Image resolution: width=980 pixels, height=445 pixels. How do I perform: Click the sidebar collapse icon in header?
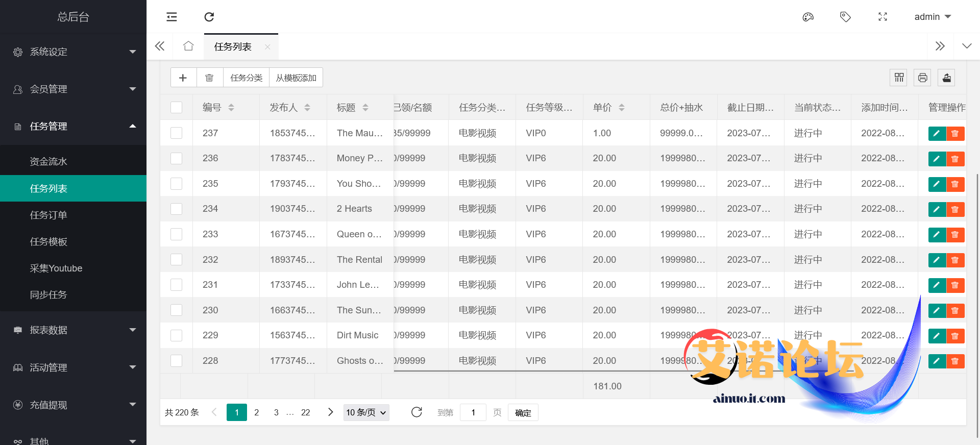pos(171,17)
